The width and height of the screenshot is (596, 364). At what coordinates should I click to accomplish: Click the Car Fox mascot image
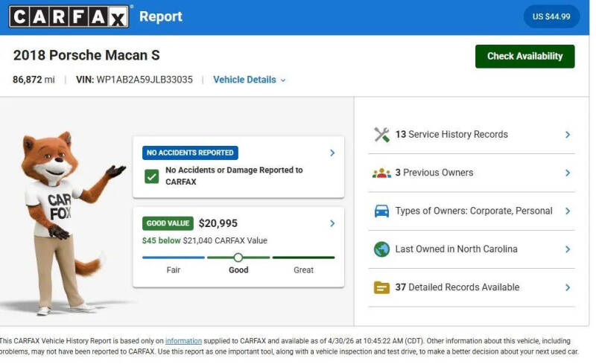(x=65, y=223)
